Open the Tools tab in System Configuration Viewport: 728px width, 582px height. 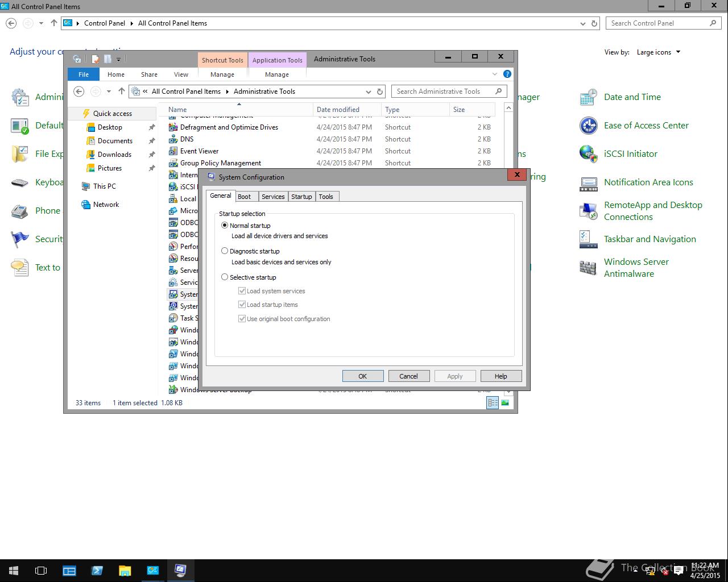click(x=326, y=197)
